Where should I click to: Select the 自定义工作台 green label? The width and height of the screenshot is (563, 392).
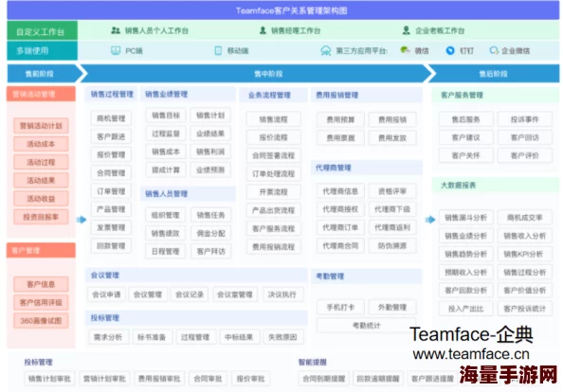(42, 31)
